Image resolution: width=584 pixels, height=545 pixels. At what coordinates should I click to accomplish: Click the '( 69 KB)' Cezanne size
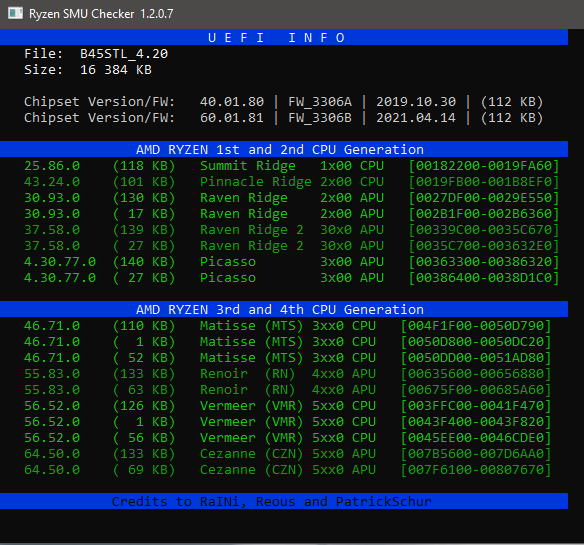[144, 470]
